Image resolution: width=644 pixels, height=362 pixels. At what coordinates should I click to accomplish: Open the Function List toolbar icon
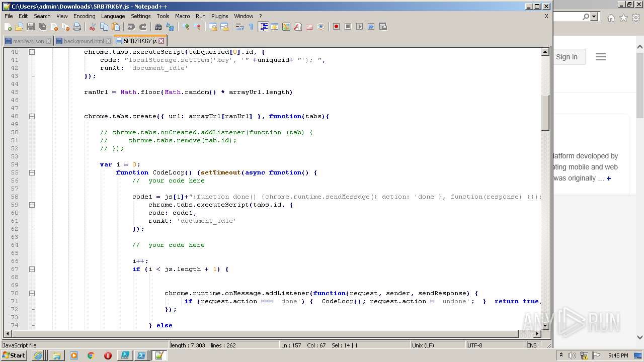pyautogui.click(x=298, y=27)
